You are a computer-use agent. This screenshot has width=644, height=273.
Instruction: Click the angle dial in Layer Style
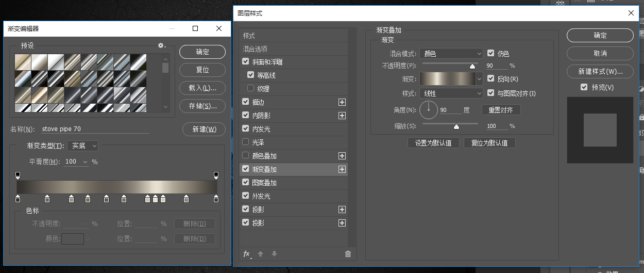428,110
